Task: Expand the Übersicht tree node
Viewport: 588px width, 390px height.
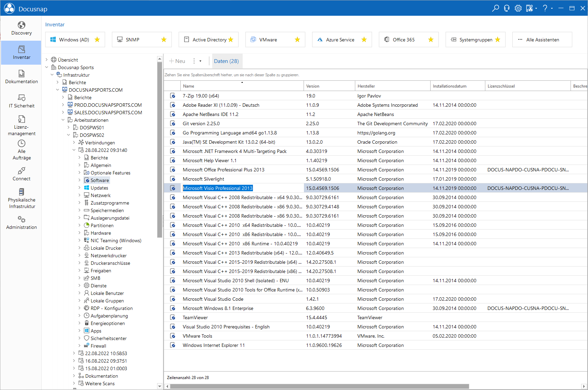Action: [x=47, y=60]
